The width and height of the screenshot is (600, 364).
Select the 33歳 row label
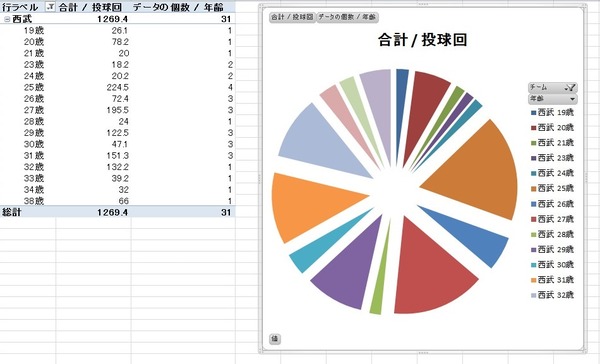[34, 178]
